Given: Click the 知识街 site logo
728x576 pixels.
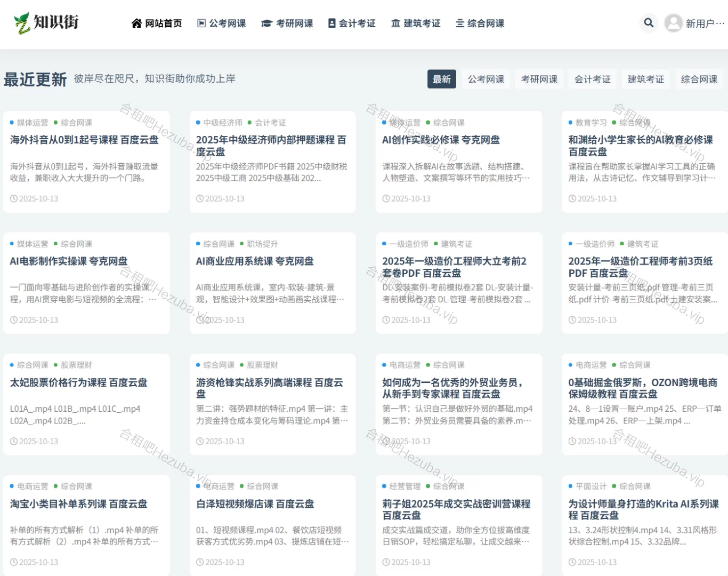Looking at the screenshot, I should click(x=46, y=22).
